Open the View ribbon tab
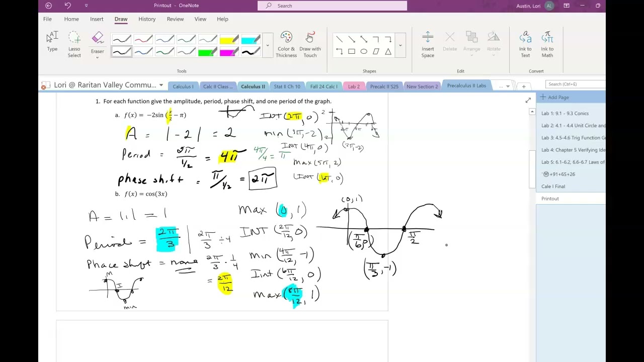 coord(200,19)
